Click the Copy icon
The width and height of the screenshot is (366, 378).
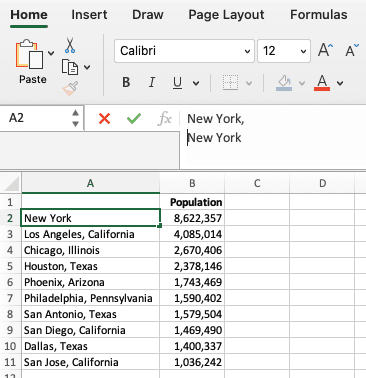pyautogui.click(x=70, y=67)
